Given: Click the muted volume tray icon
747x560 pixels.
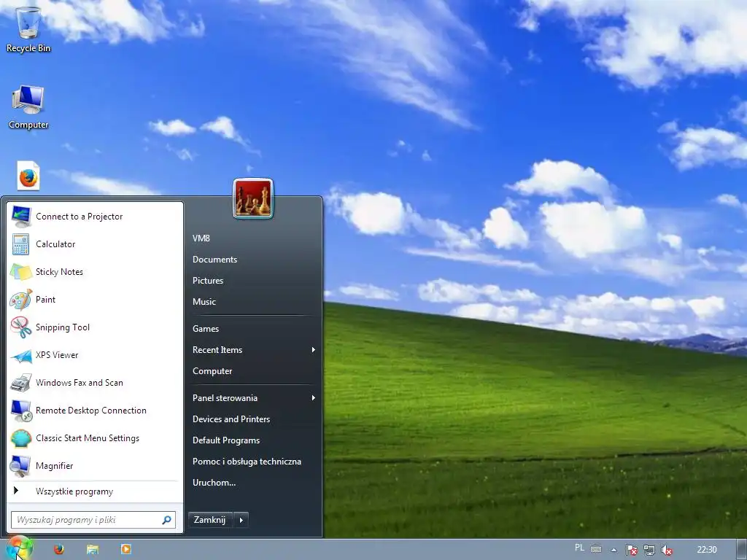Looking at the screenshot, I should (667, 550).
